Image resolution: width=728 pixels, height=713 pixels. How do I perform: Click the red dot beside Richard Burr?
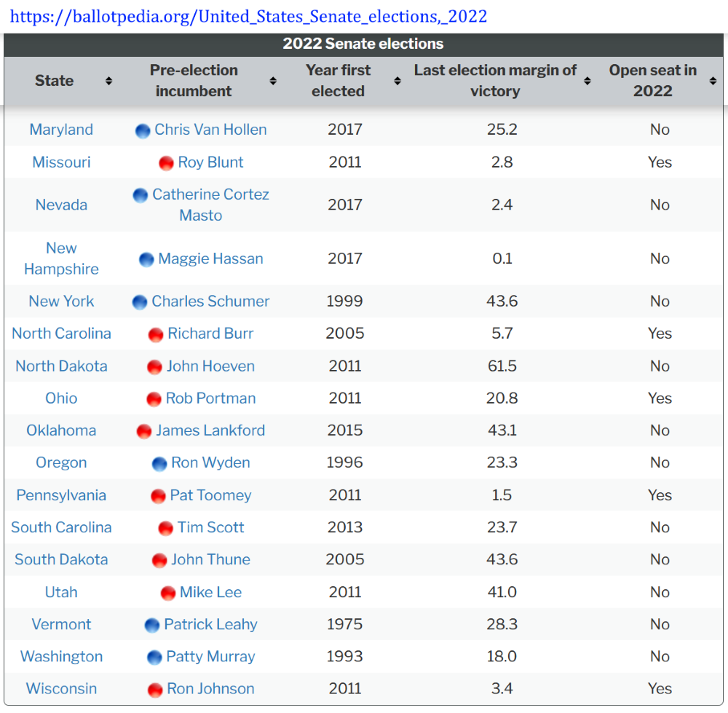point(156,334)
